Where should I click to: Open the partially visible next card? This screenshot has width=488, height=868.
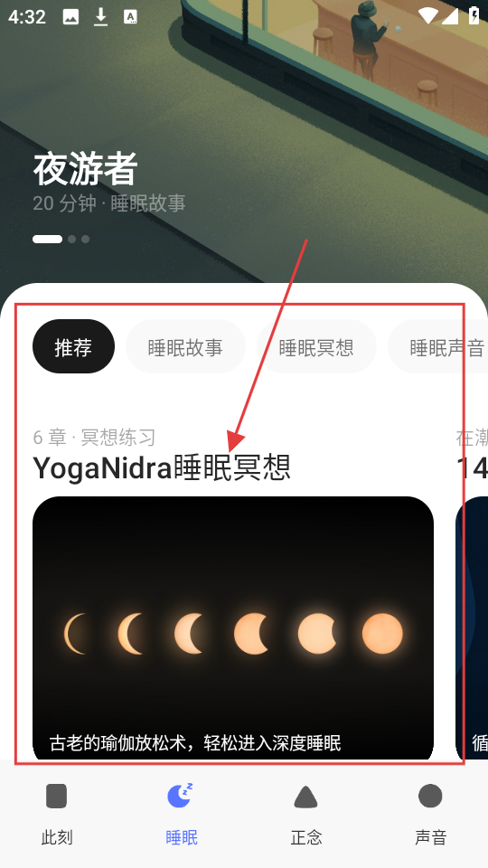[x=472, y=628]
